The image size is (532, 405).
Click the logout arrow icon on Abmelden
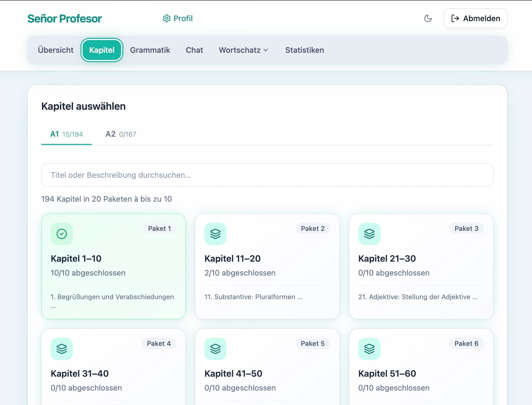coord(455,18)
